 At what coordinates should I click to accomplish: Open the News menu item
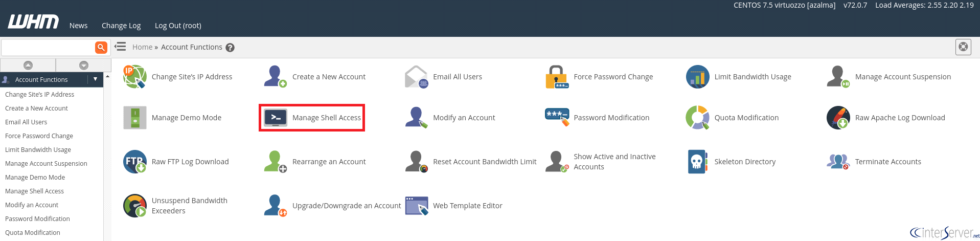(x=78, y=26)
